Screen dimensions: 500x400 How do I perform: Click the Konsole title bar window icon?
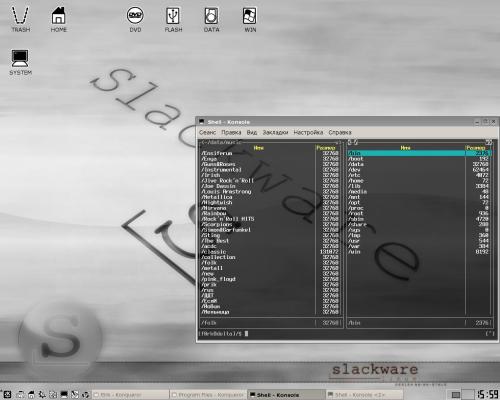click(x=201, y=122)
